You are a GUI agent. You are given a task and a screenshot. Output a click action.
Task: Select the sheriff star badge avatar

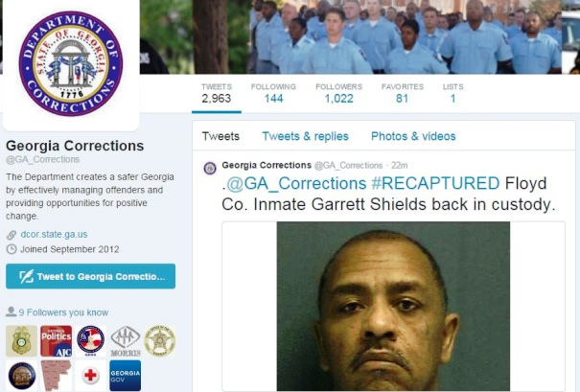[x=160, y=341]
